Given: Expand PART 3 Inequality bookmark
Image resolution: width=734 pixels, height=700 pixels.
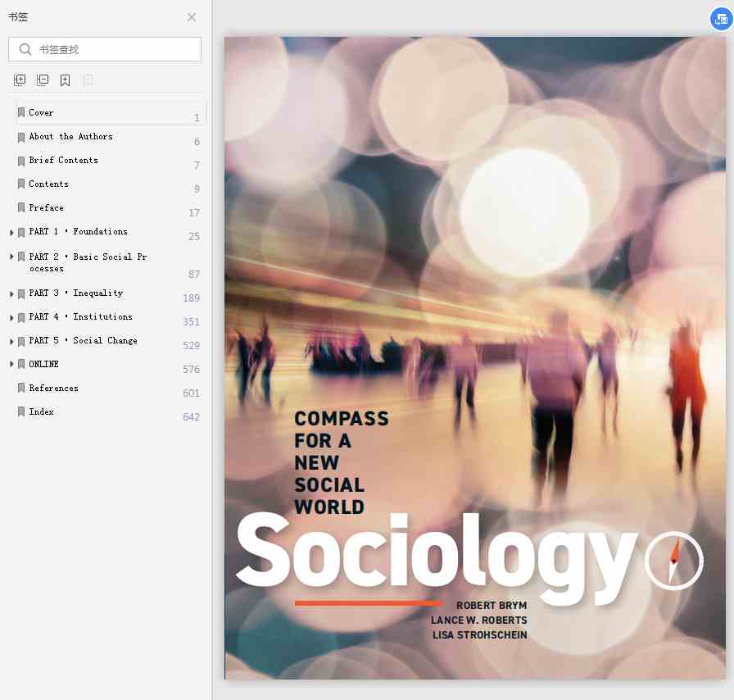Looking at the screenshot, I should click(x=11, y=294).
